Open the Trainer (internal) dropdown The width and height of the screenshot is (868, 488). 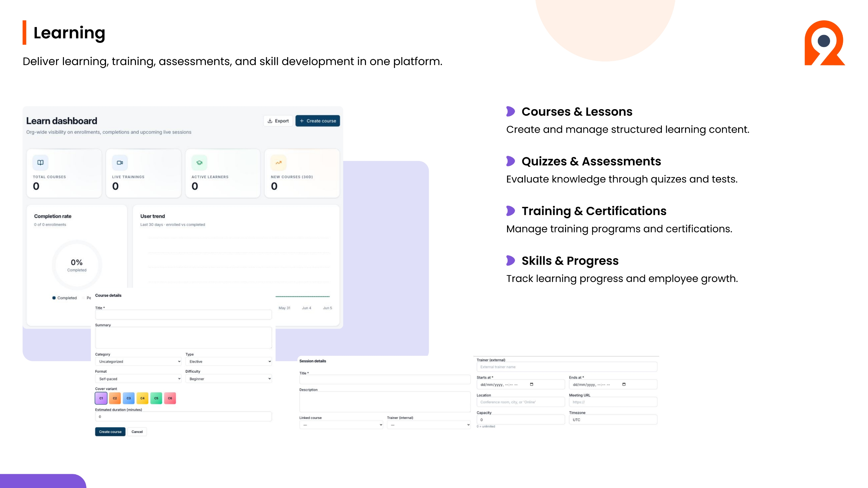pos(429,425)
